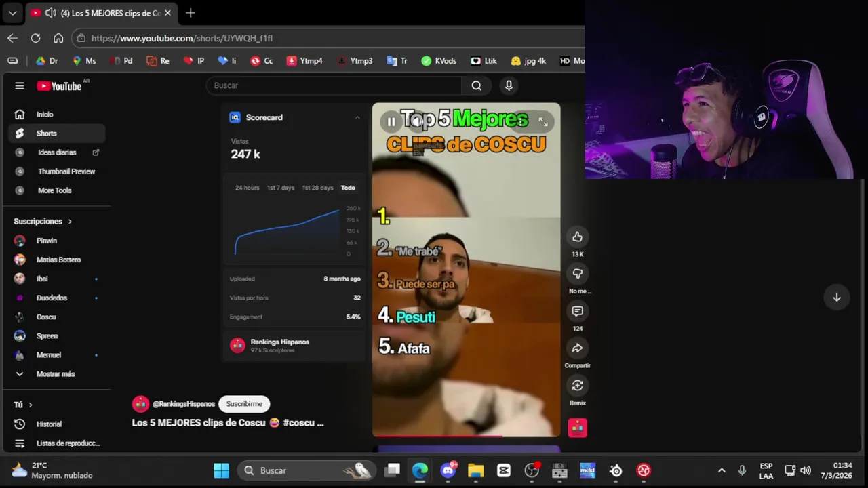Open the Pinwin subscription channel

[57, 241]
